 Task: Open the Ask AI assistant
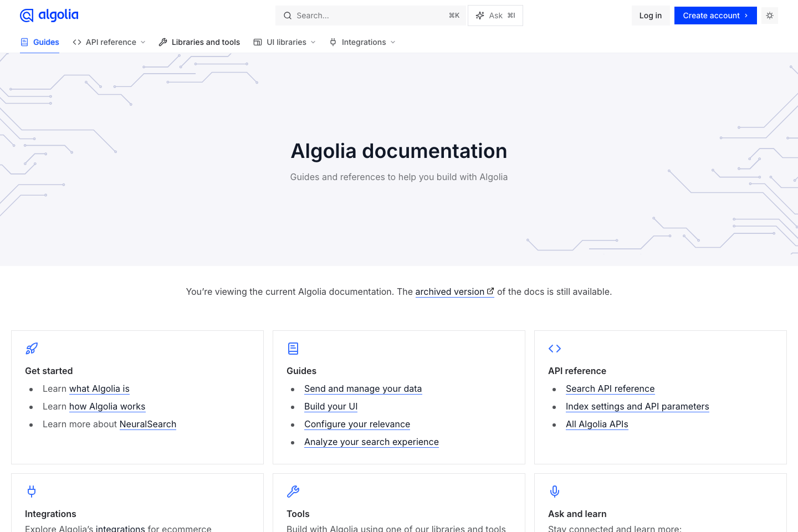click(495, 15)
